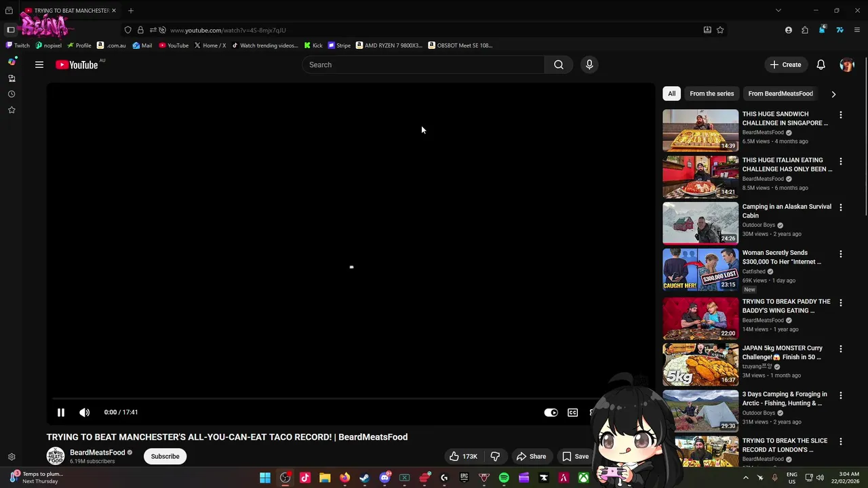868x488 pixels.
Task: Open the Twitch bookmark
Action: coord(18,45)
